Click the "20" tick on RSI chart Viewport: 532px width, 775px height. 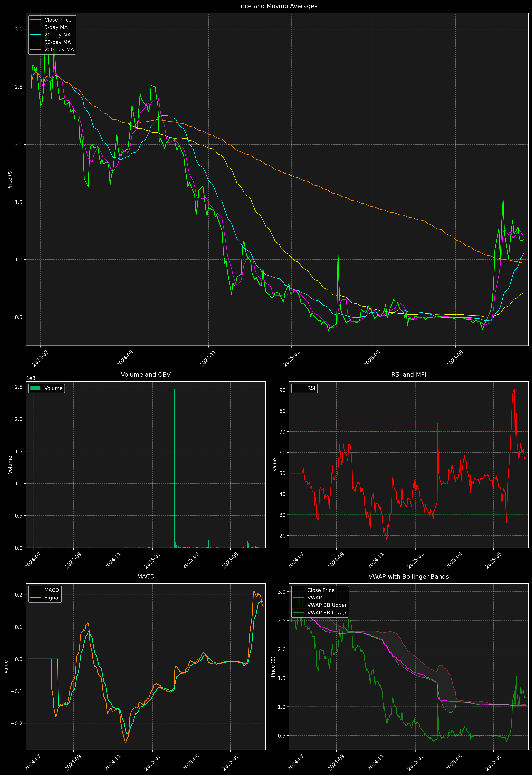[x=283, y=536]
